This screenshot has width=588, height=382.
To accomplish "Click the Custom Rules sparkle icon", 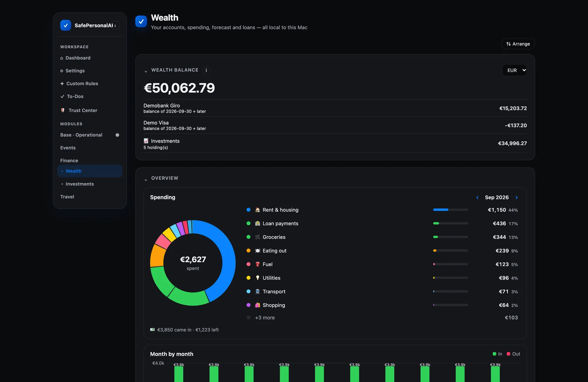I will coord(62,84).
